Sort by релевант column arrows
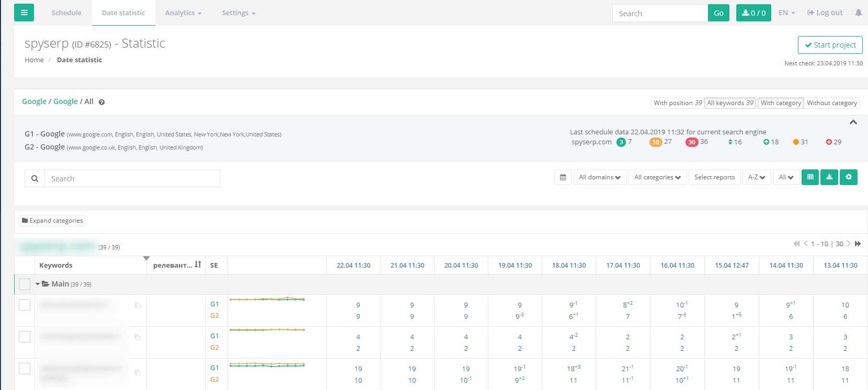The width and height of the screenshot is (868, 390). (x=198, y=265)
